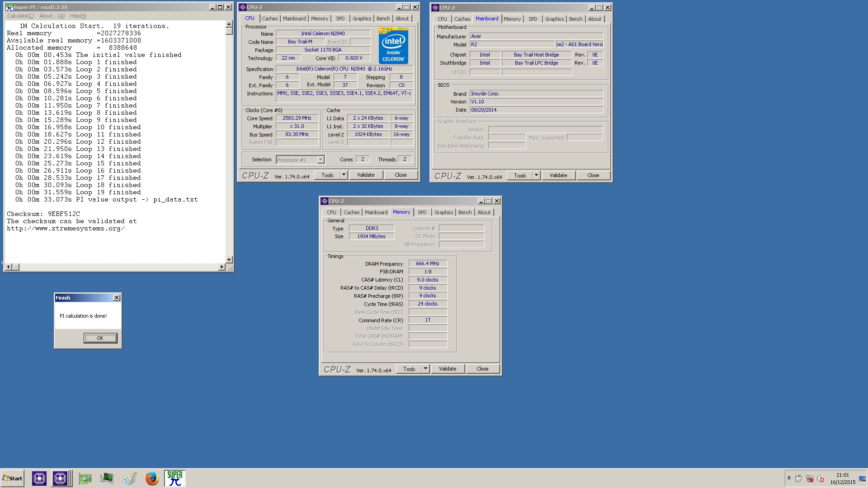Switch to Bench tab in first CPU-Z window
Viewport: 868px width, 488px height.
pos(383,19)
